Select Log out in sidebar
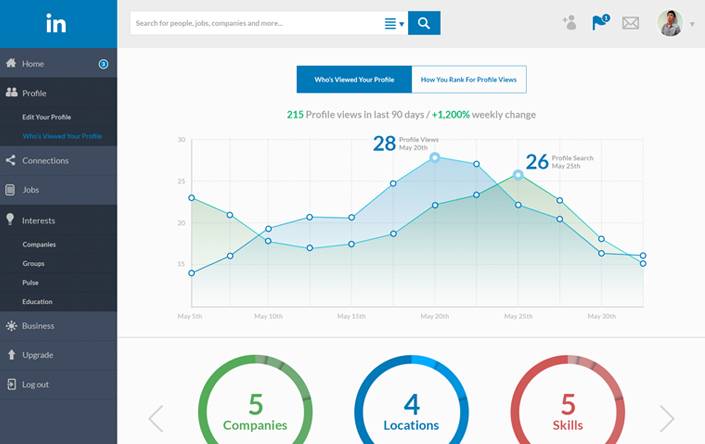 (58, 384)
